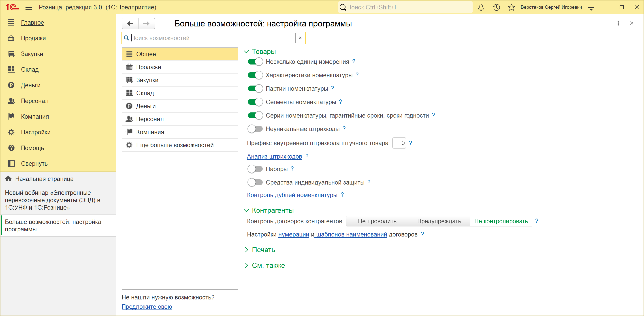
Task: Close the settings form tab with X
Action: click(631, 23)
